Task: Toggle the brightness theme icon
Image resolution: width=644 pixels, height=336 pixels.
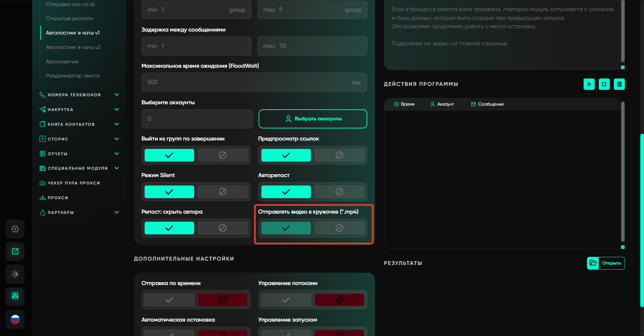Action: tap(15, 274)
